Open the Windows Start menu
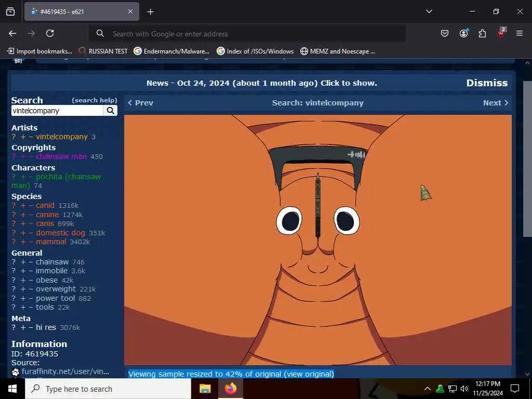The image size is (532, 399). pyautogui.click(x=12, y=389)
